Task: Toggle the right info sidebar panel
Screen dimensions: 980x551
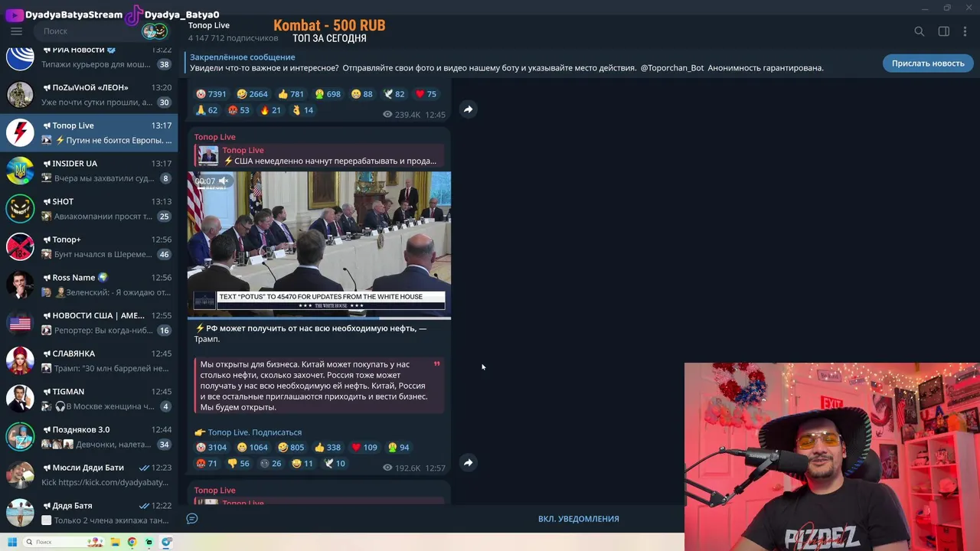Action: click(x=943, y=31)
